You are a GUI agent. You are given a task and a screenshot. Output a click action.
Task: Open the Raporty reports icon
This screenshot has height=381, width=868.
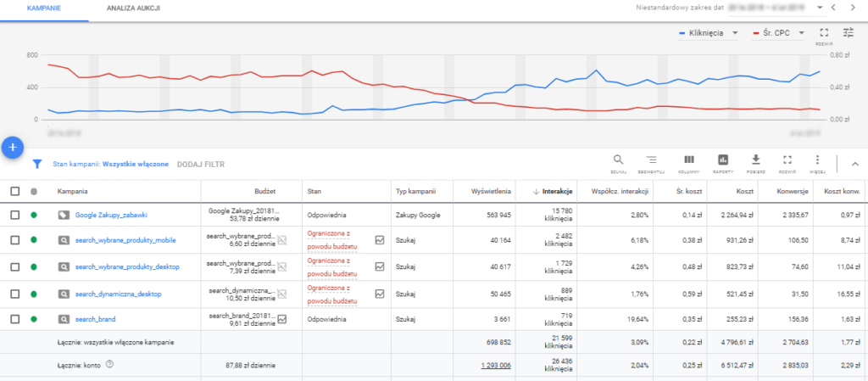(723, 161)
